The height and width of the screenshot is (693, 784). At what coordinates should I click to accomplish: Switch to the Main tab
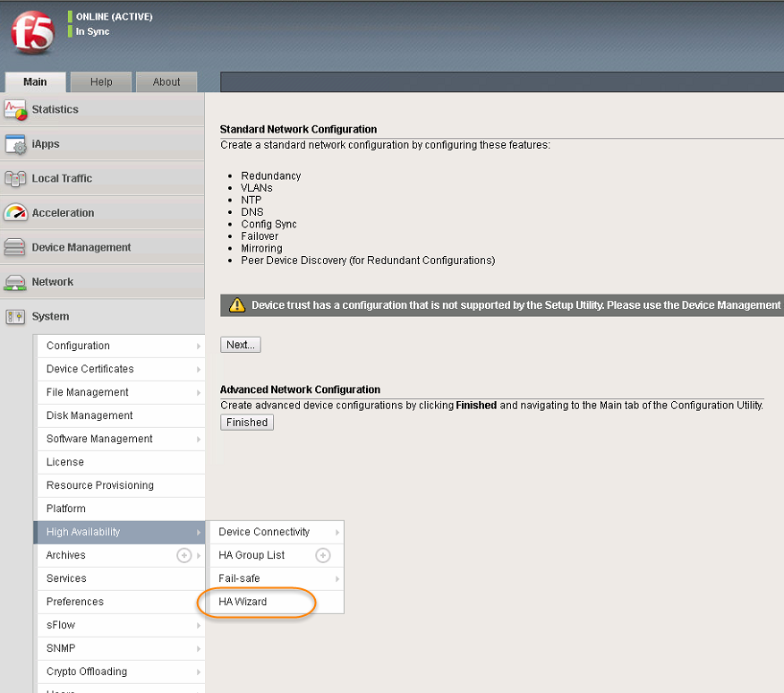click(35, 82)
